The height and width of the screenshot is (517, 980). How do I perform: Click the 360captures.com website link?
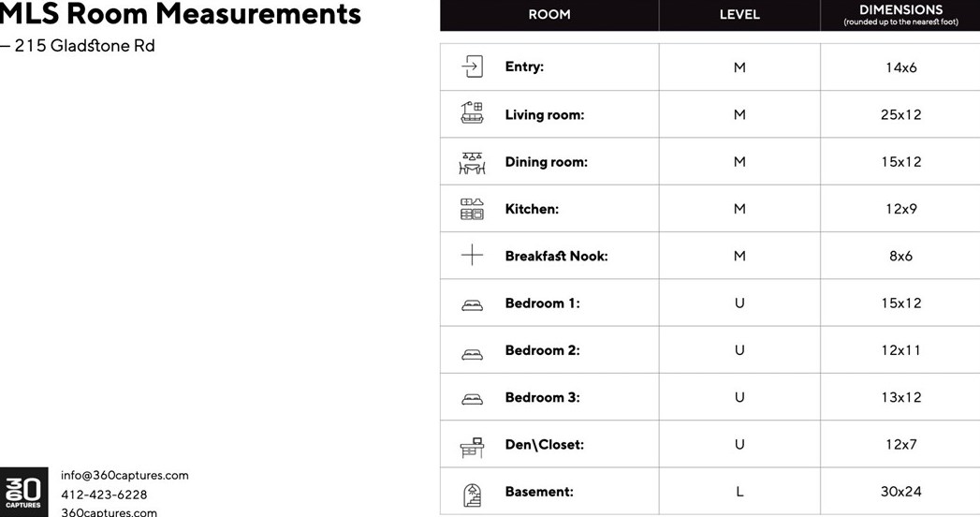pos(109,512)
